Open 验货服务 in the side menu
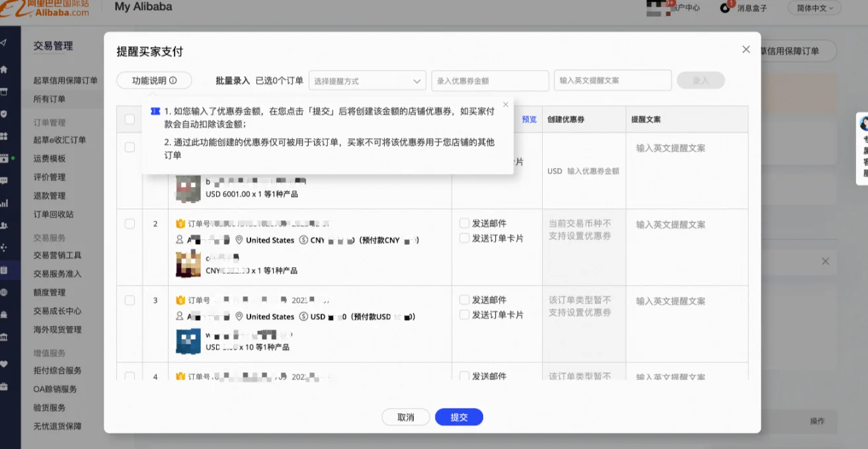Viewport: 868px width, 449px height. (50, 407)
